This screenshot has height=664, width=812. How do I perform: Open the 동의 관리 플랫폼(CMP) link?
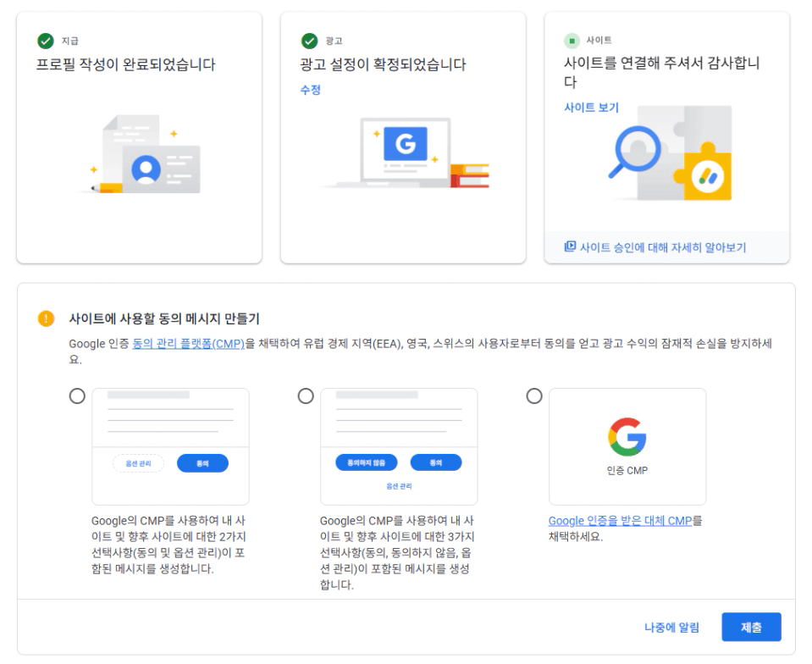188,343
